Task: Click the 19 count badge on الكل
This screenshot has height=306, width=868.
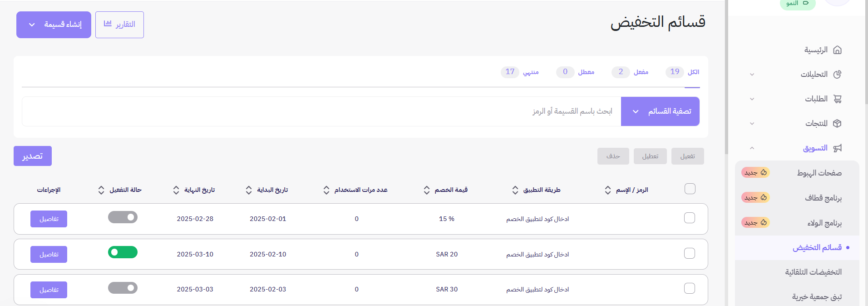Action: [x=675, y=72]
